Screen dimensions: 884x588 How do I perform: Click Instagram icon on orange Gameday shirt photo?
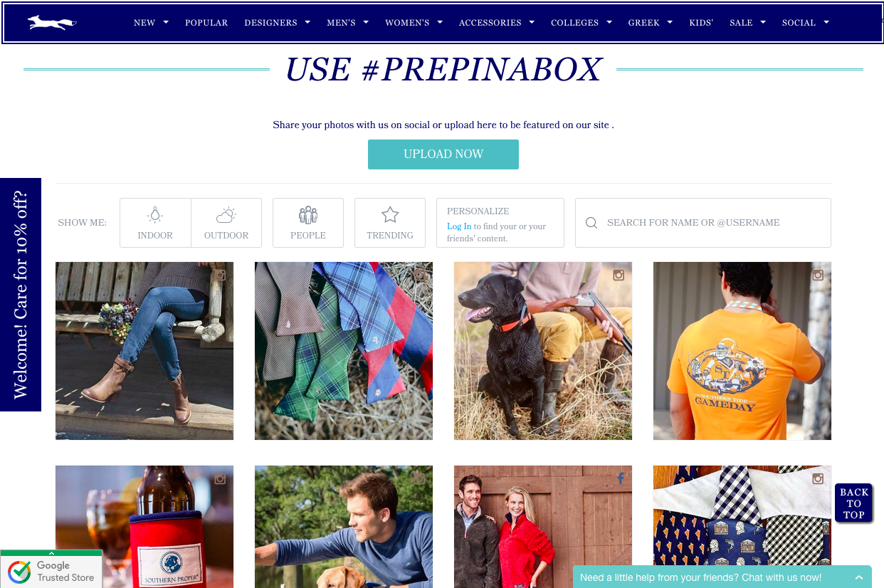(x=818, y=275)
